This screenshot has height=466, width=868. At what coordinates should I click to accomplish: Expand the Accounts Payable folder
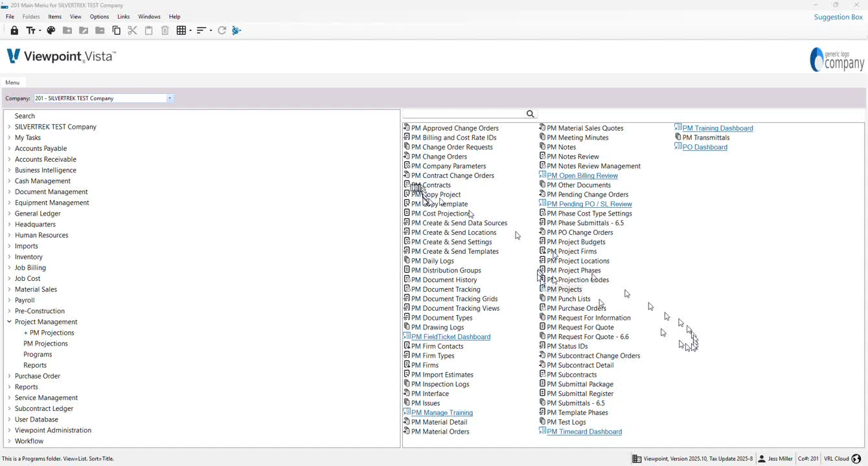pos(9,148)
